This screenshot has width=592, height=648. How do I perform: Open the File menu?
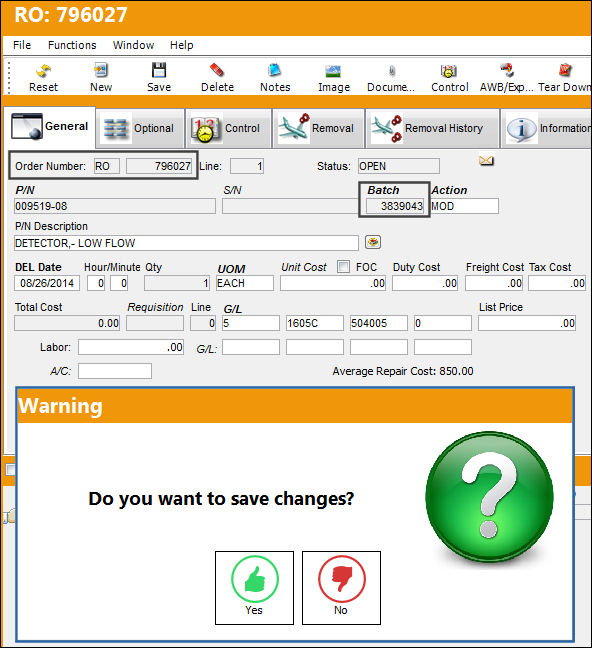(22, 45)
